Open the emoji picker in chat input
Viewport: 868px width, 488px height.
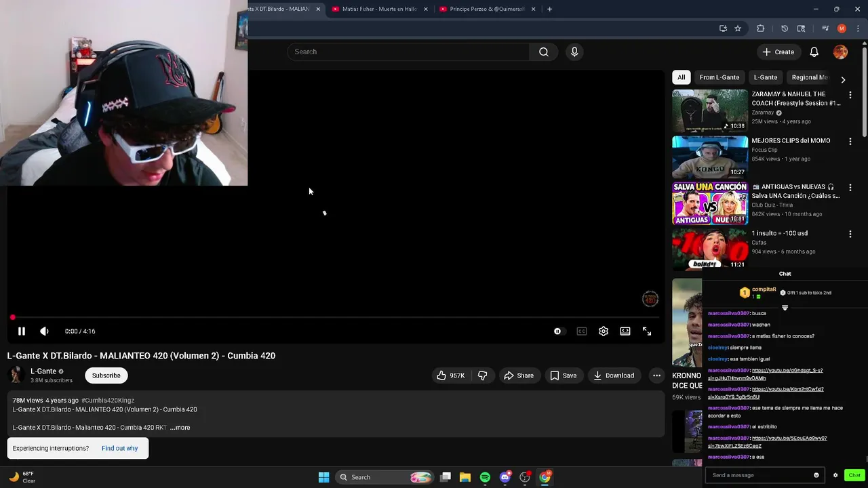point(816,475)
